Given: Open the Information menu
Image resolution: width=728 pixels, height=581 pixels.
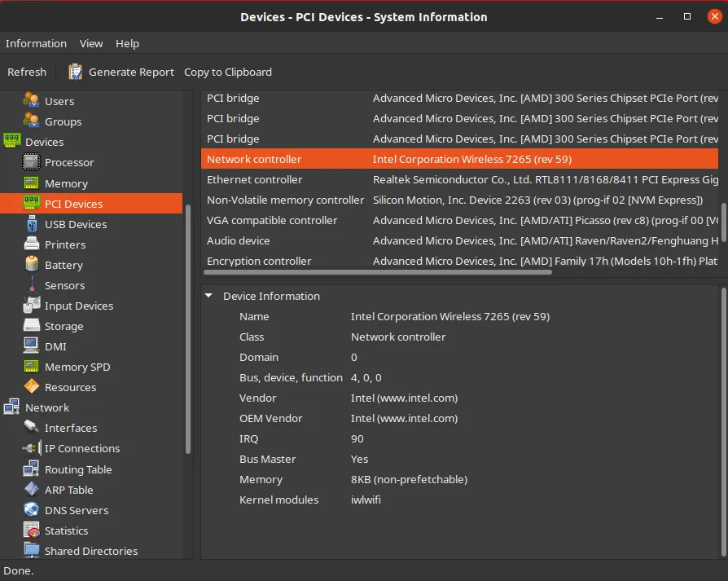Looking at the screenshot, I should [x=36, y=43].
